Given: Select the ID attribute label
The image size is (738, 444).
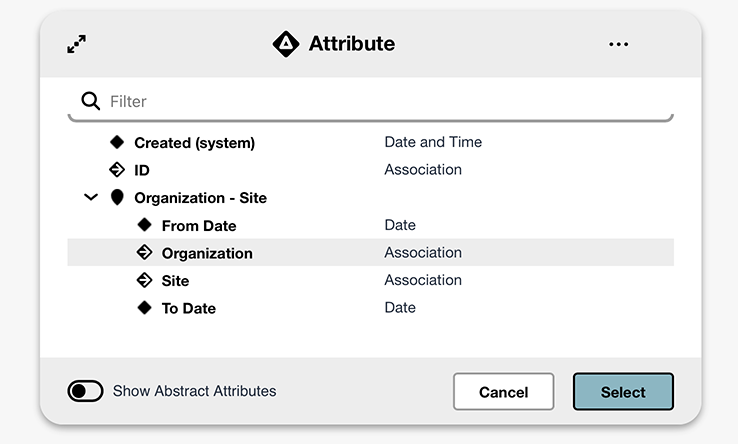Looking at the screenshot, I should (142, 170).
